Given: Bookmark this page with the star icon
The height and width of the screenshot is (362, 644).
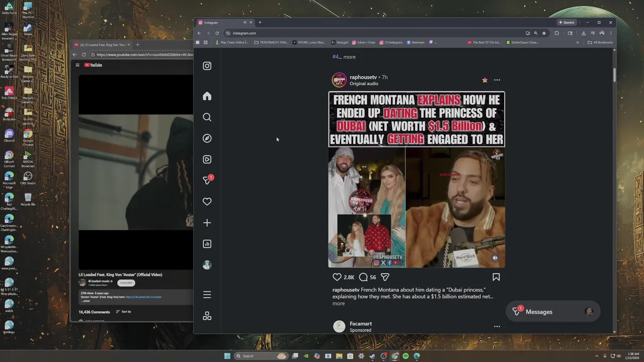Looking at the screenshot, I should click(544, 33).
